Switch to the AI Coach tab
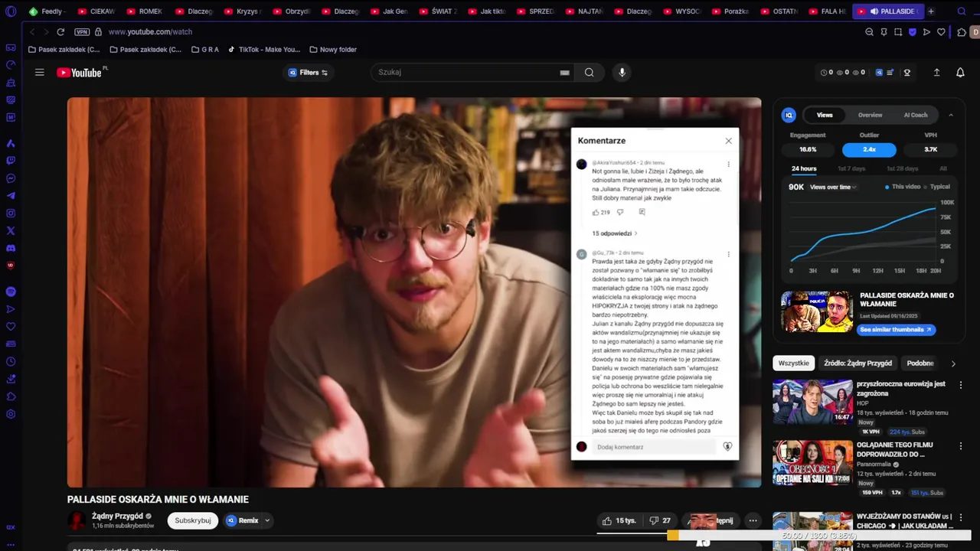Image resolution: width=980 pixels, height=551 pixels. coord(916,115)
